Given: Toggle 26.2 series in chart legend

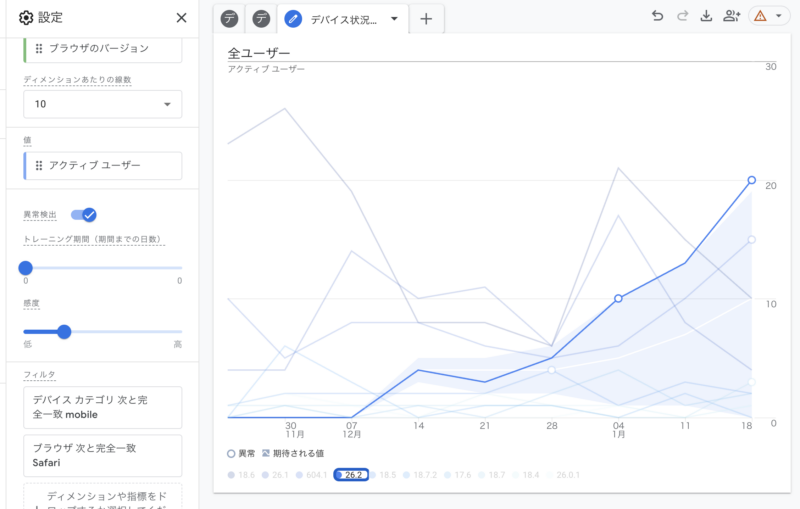Looking at the screenshot, I should point(351,474).
